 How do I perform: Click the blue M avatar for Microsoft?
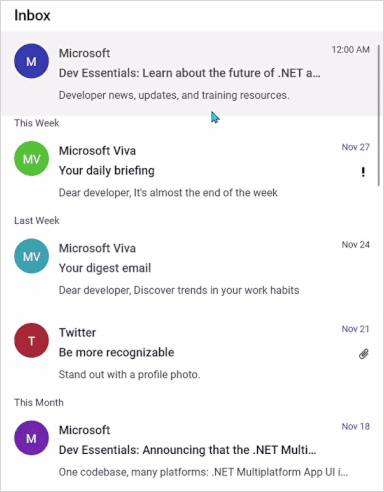tap(31, 61)
